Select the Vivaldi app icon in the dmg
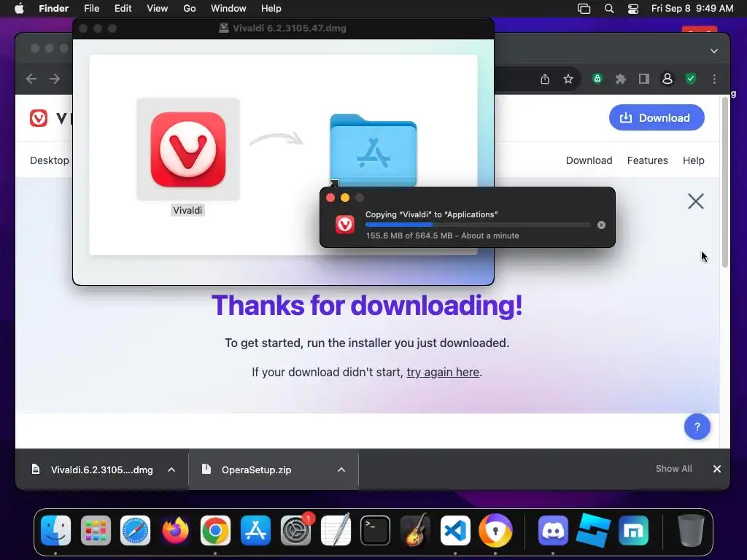The width and height of the screenshot is (747, 560). (x=188, y=149)
